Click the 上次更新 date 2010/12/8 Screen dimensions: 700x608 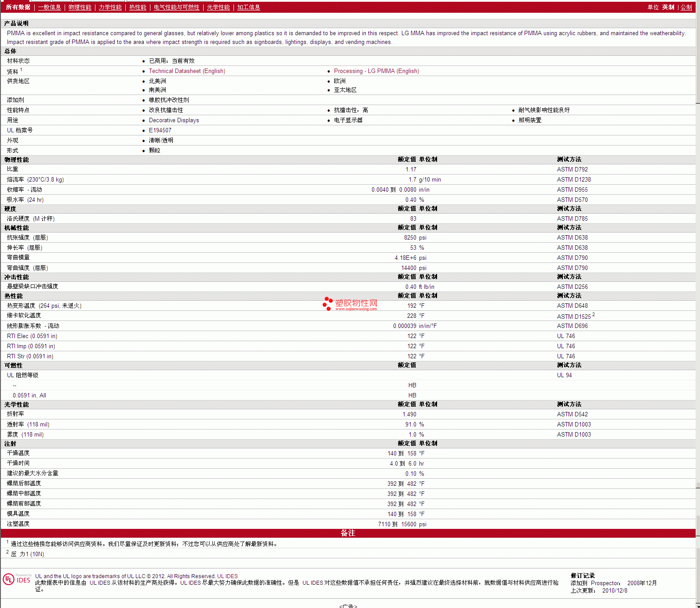(615, 591)
